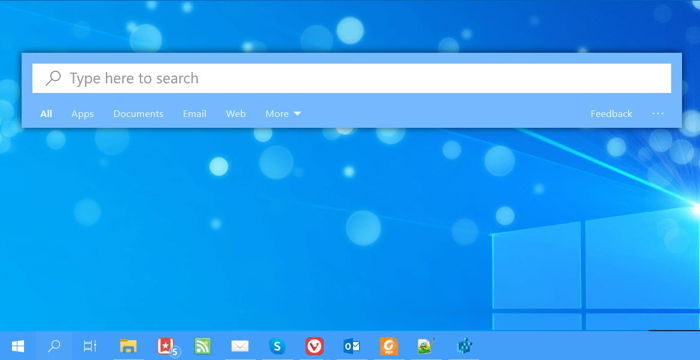Open the three-dot options menu
This screenshot has height=360, width=700.
(658, 114)
